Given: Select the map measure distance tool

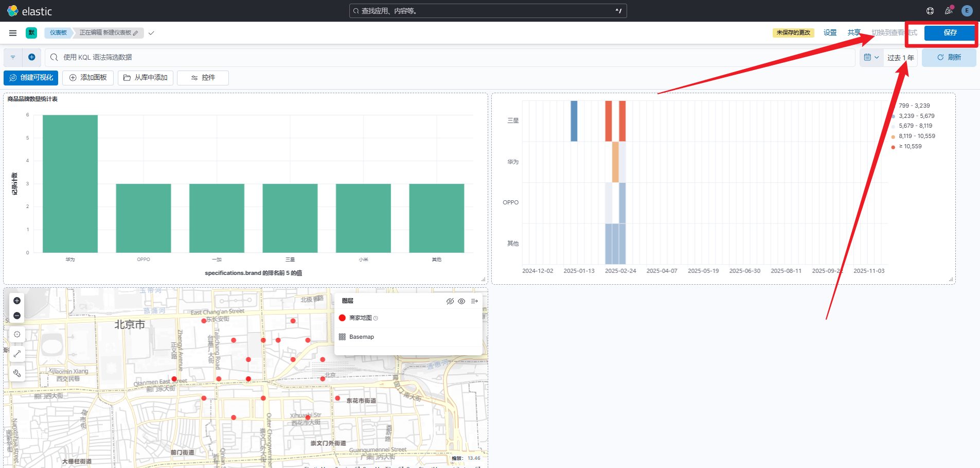Looking at the screenshot, I should [x=17, y=354].
